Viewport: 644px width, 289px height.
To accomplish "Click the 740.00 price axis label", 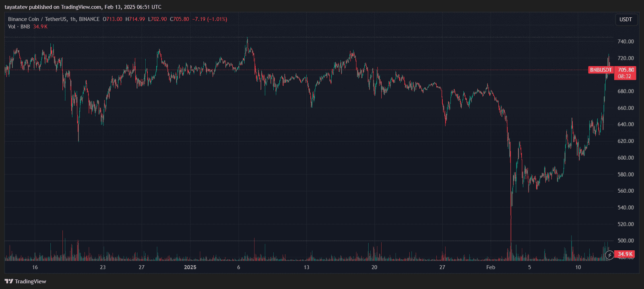I will [625, 42].
